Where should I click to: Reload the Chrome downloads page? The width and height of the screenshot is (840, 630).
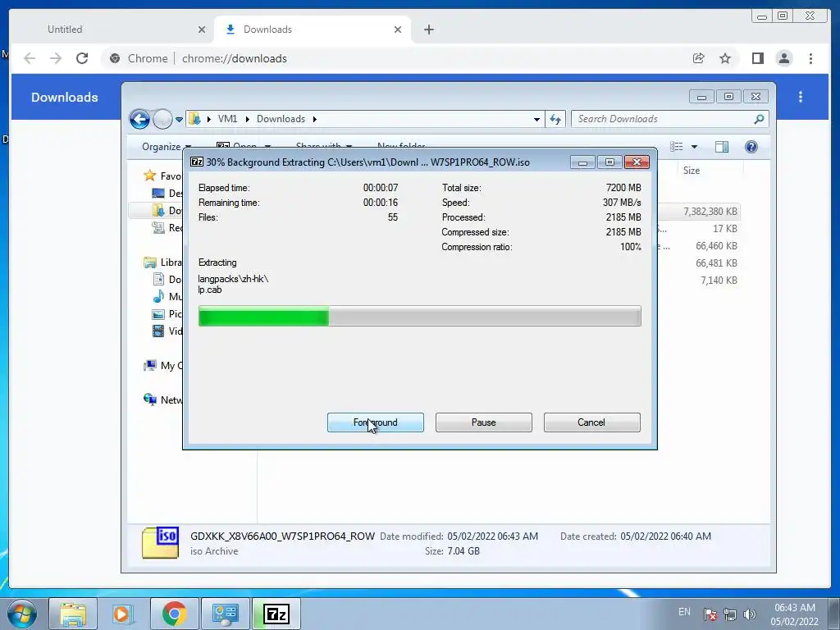click(82, 58)
